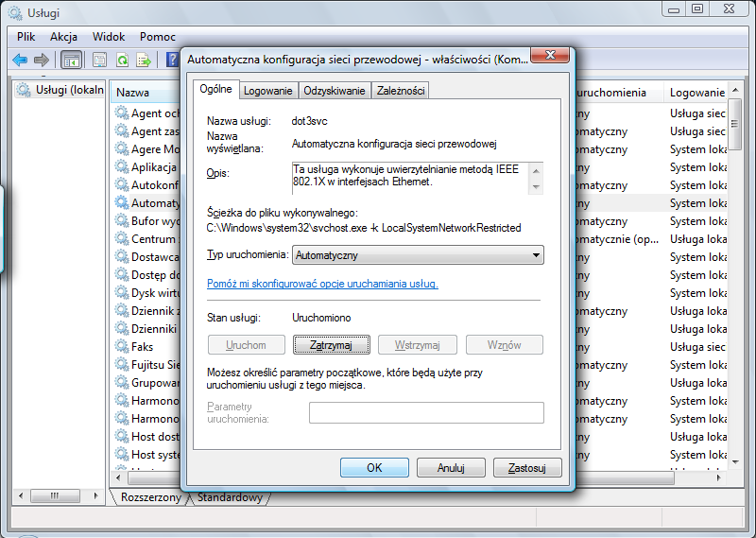Click the OK button in dialog
The image size is (756, 538).
(x=374, y=467)
